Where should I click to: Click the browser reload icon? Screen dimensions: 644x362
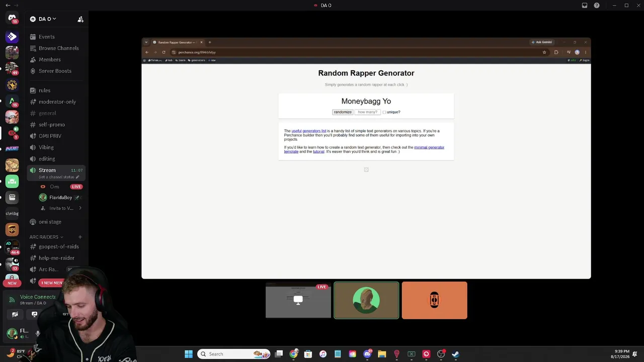click(x=164, y=52)
